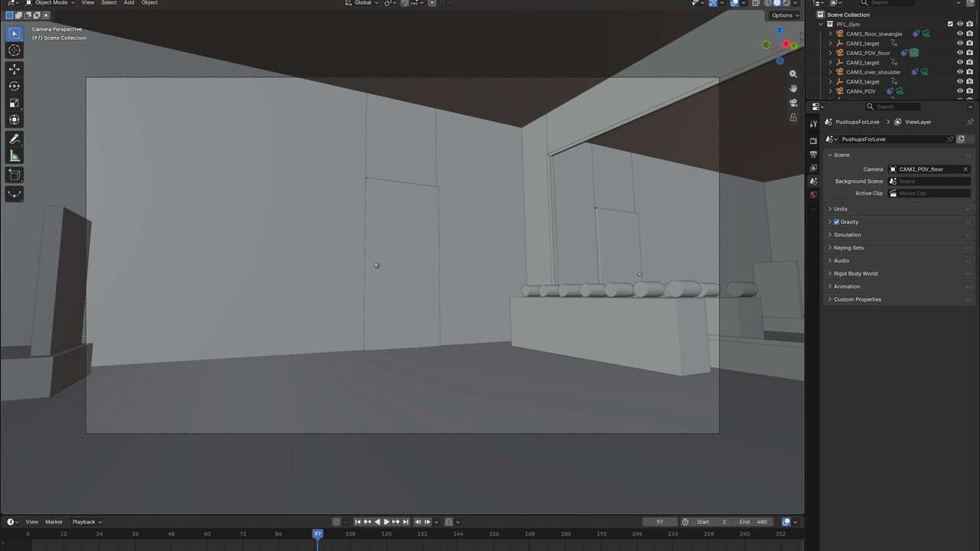This screenshot has height=551, width=980.
Task: Disable rendering of CAM3_target
Action: click(969, 82)
